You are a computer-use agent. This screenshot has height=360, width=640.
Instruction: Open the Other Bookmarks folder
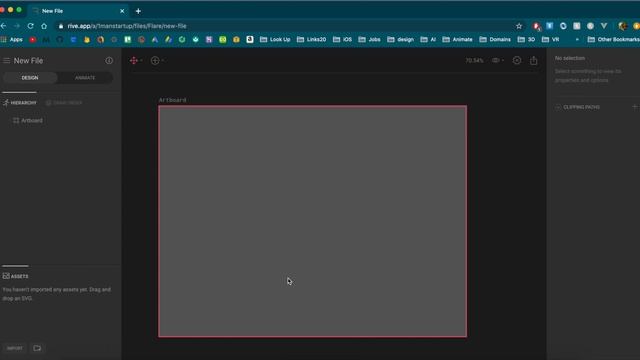click(613, 39)
